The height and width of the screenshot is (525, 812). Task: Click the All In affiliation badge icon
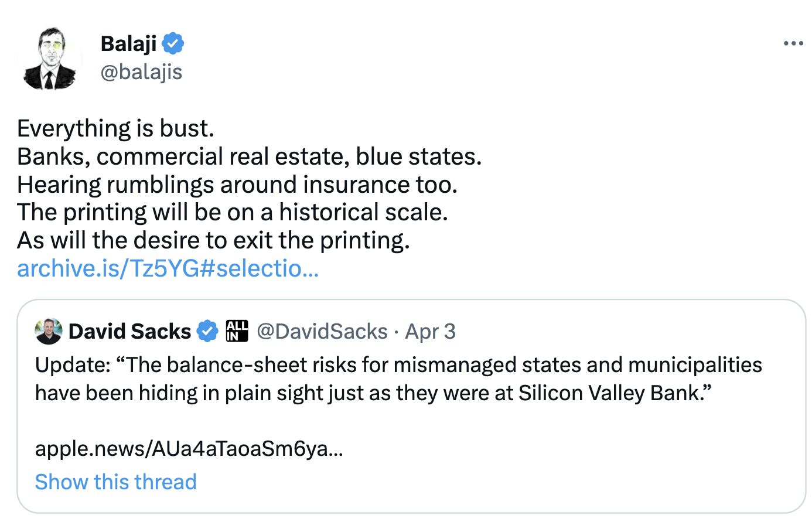[x=237, y=331]
